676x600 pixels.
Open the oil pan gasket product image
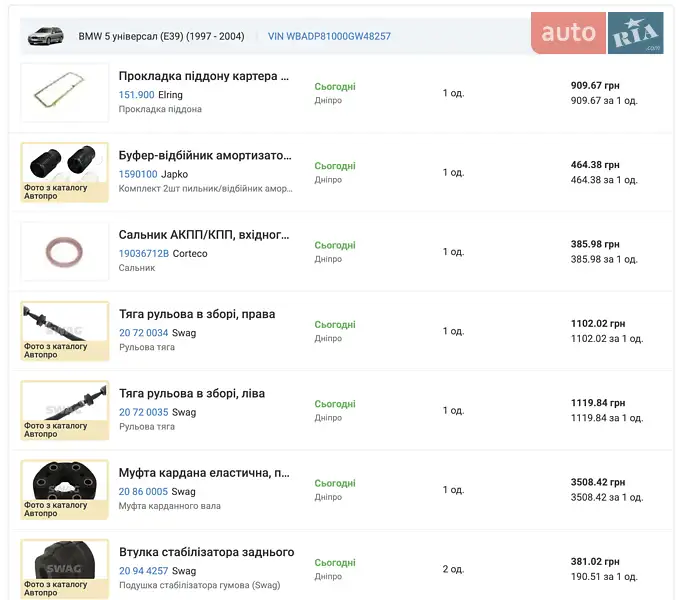tap(64, 92)
